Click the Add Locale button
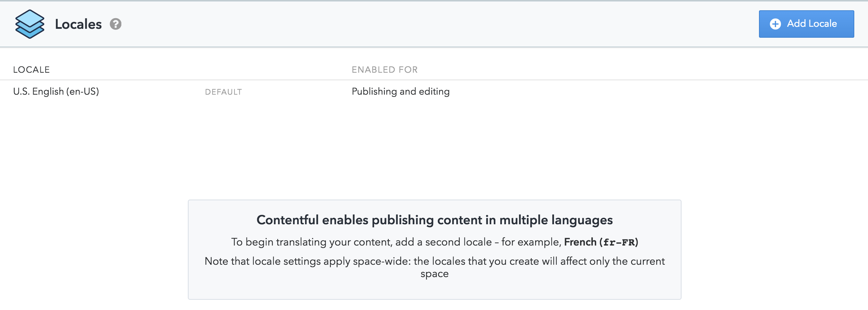Viewport: 868px width, 310px height. [x=806, y=24]
